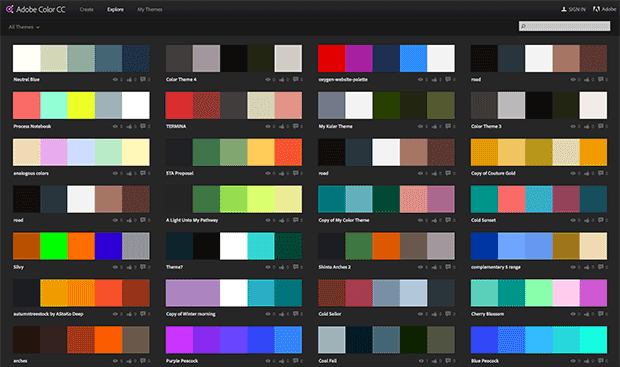The width and height of the screenshot is (620, 367).
Task: Like the Cold Sunset theme
Action: pos(586,220)
